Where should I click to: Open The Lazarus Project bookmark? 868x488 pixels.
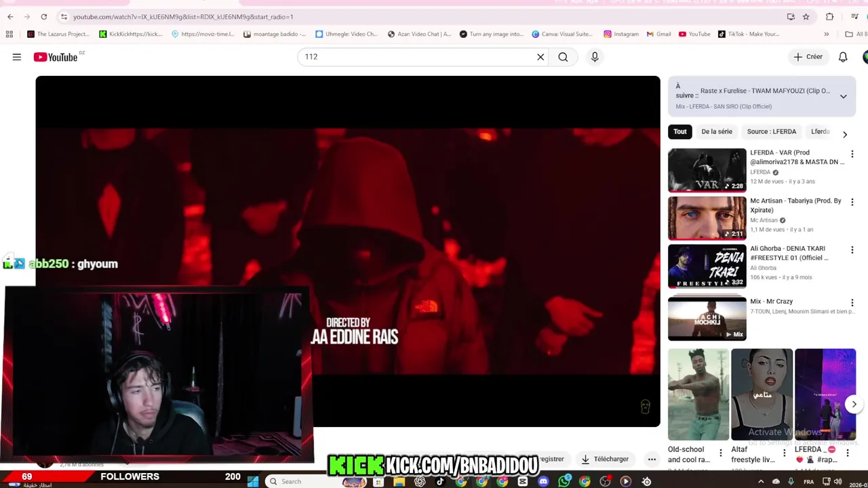coord(58,34)
